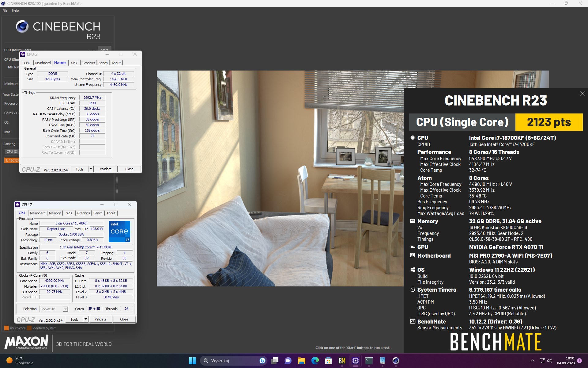Select SPD tab in the upper CPU-Z window

74,63
